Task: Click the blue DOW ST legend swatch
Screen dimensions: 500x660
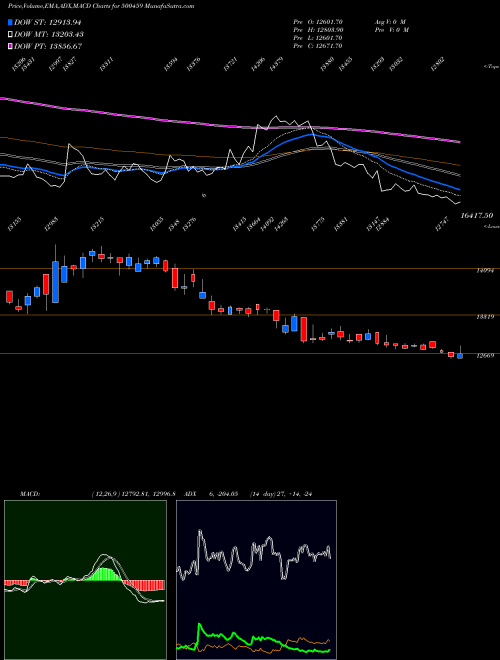Action: coord(10,22)
